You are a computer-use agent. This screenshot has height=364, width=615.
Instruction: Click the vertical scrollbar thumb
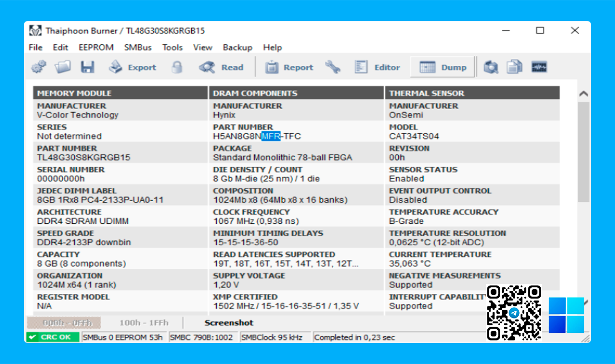click(x=583, y=152)
